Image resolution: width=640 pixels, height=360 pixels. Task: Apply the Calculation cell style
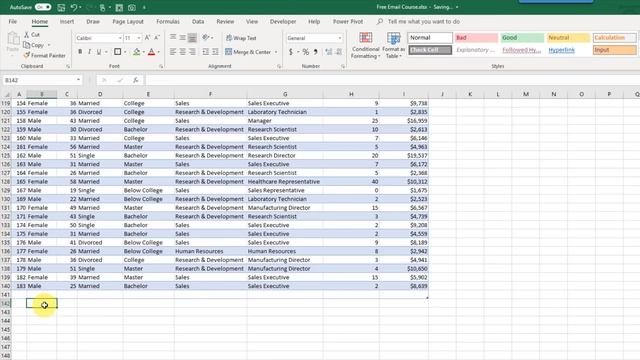click(615, 38)
